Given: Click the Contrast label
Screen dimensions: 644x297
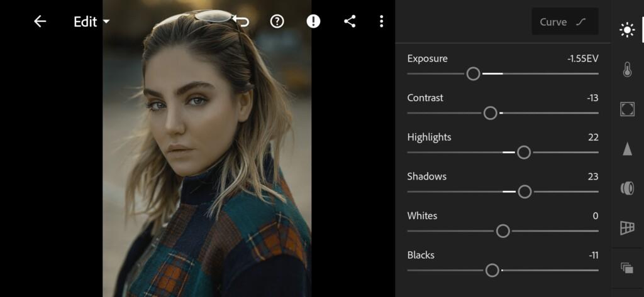Looking at the screenshot, I should [425, 98].
